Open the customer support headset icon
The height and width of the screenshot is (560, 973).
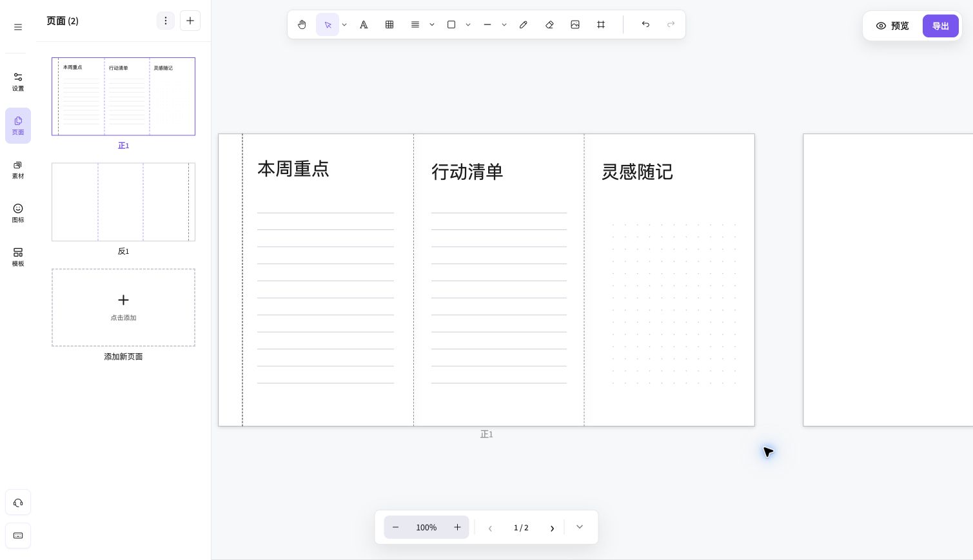point(18,503)
